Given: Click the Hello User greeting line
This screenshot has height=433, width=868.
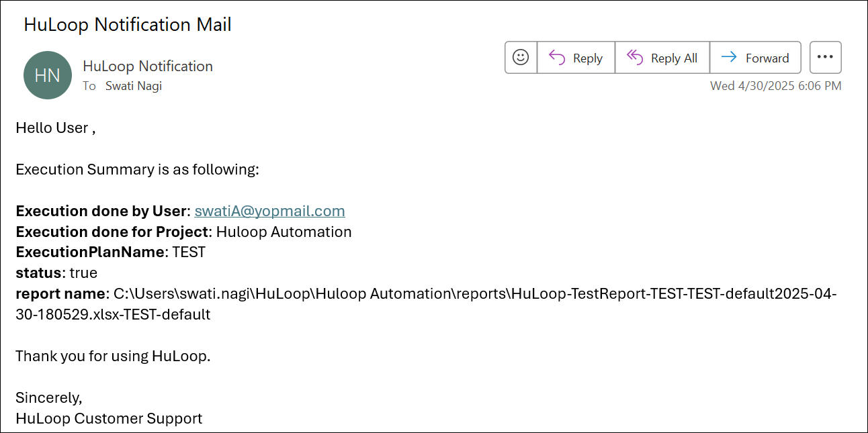Looking at the screenshot, I should pyautogui.click(x=55, y=128).
